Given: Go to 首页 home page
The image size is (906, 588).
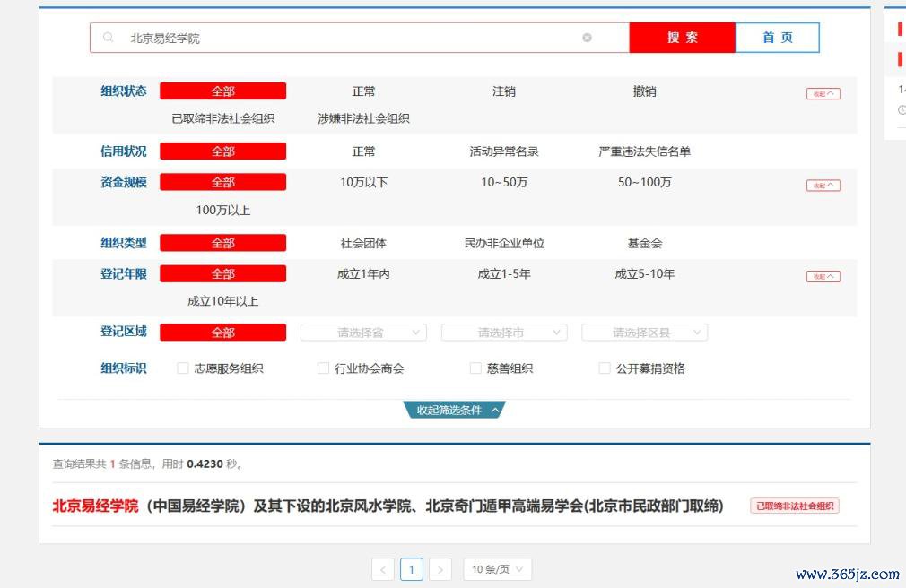Looking at the screenshot, I should (x=778, y=38).
